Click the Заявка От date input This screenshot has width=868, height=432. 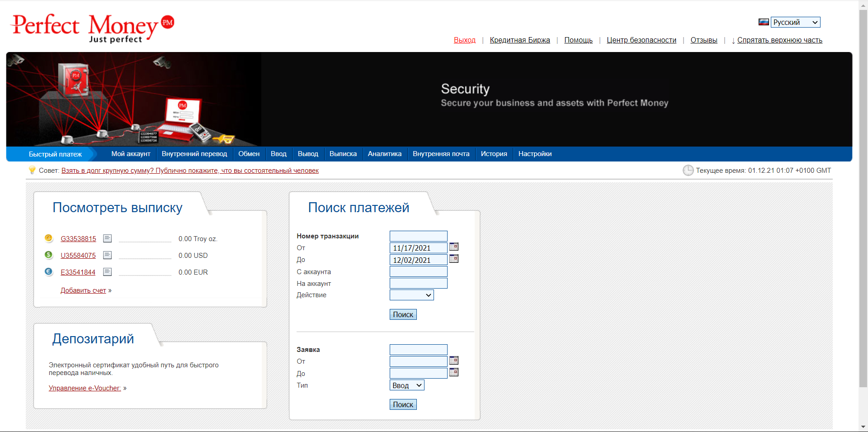(419, 361)
